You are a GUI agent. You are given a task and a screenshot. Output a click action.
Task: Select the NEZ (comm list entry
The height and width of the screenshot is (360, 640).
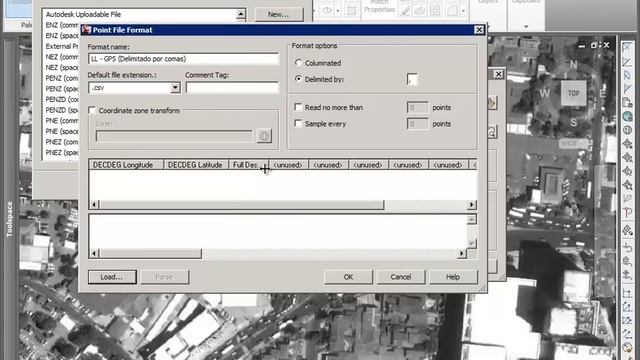[x=62, y=57]
